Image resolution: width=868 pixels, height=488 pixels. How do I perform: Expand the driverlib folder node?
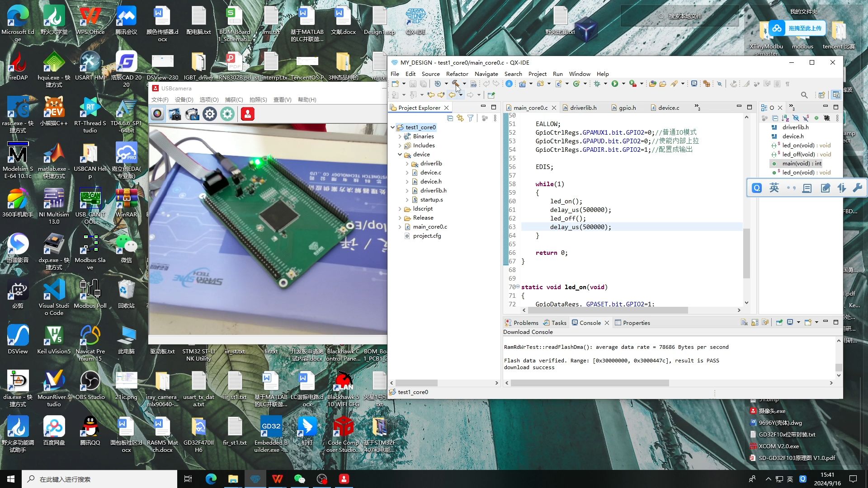click(x=407, y=164)
